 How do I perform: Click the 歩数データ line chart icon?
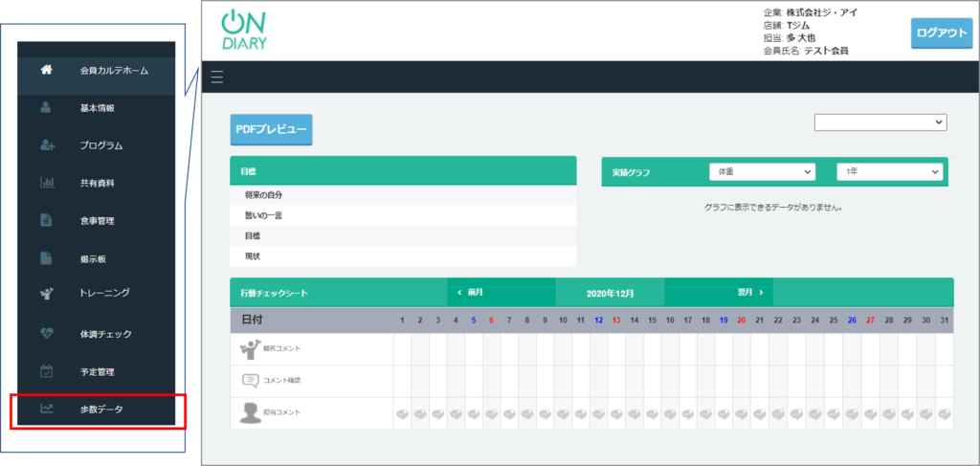click(46, 410)
